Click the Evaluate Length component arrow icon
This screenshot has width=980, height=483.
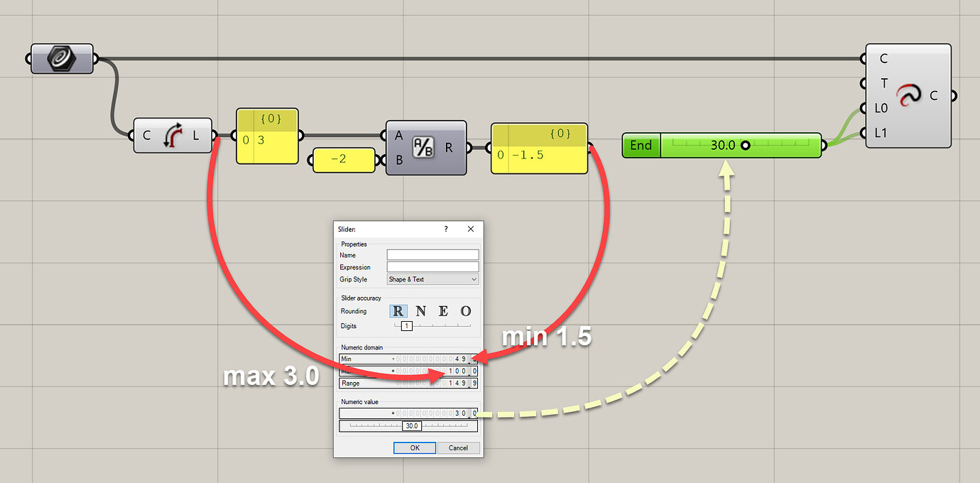click(x=173, y=136)
